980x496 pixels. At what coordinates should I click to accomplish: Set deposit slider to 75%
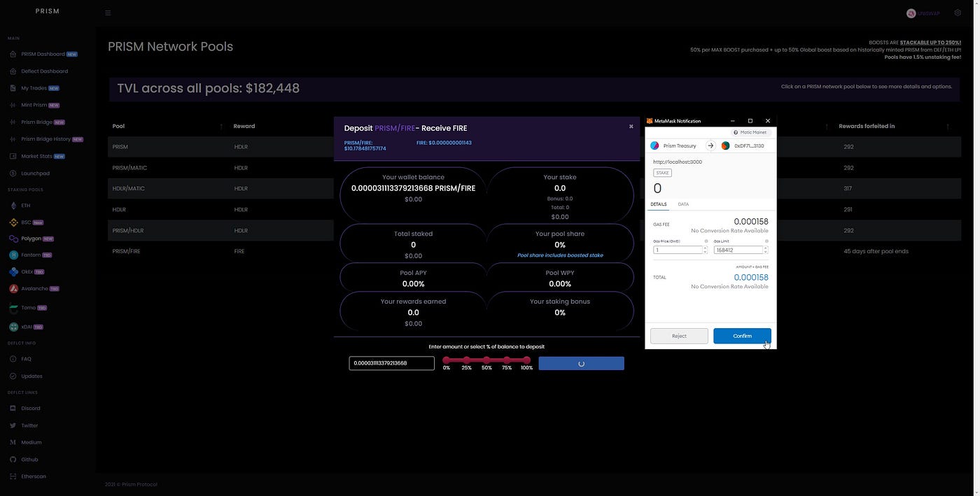506,360
